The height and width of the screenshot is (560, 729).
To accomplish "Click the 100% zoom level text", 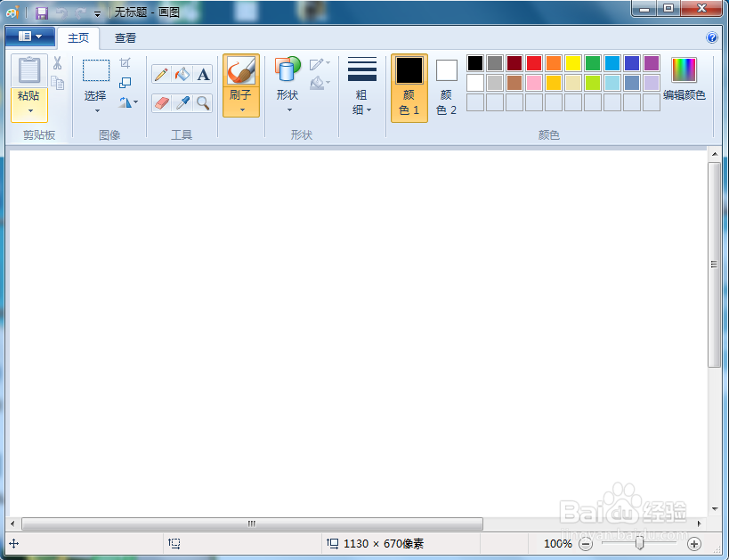I will click(x=558, y=544).
